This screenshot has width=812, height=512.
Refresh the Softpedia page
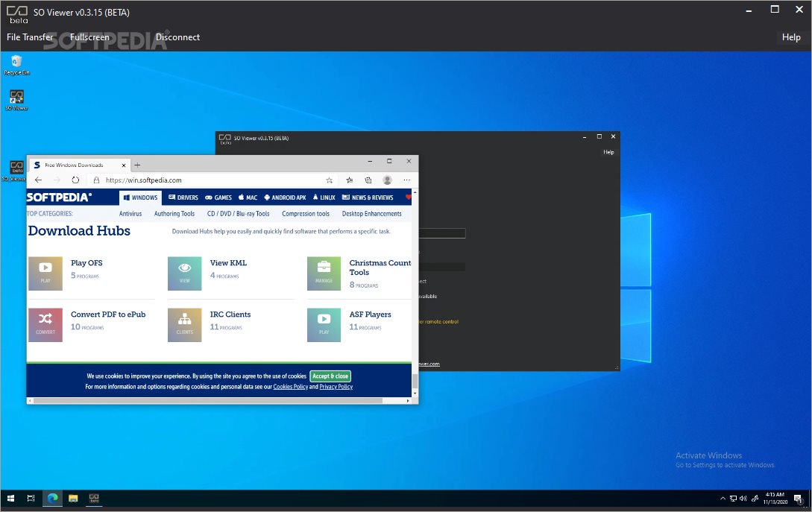click(75, 180)
